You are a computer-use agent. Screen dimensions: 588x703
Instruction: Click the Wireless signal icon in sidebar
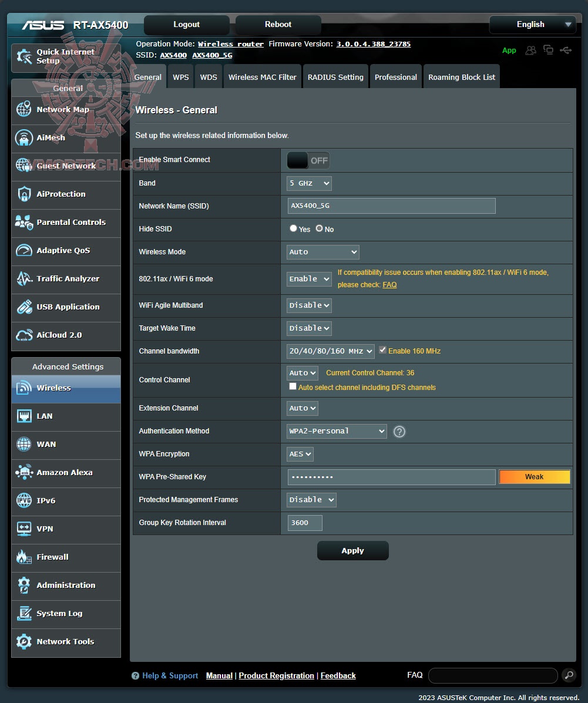click(23, 388)
